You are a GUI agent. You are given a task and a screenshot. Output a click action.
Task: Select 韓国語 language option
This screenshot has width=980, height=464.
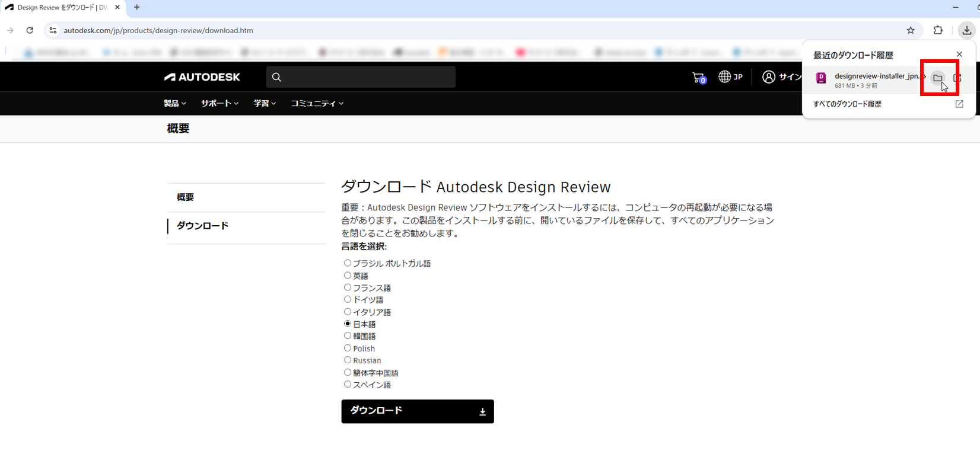[x=348, y=336]
